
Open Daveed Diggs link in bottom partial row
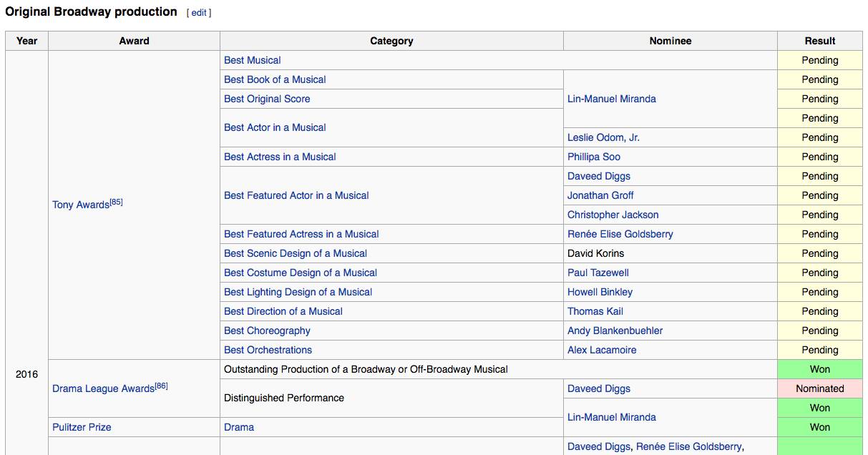coord(599,446)
